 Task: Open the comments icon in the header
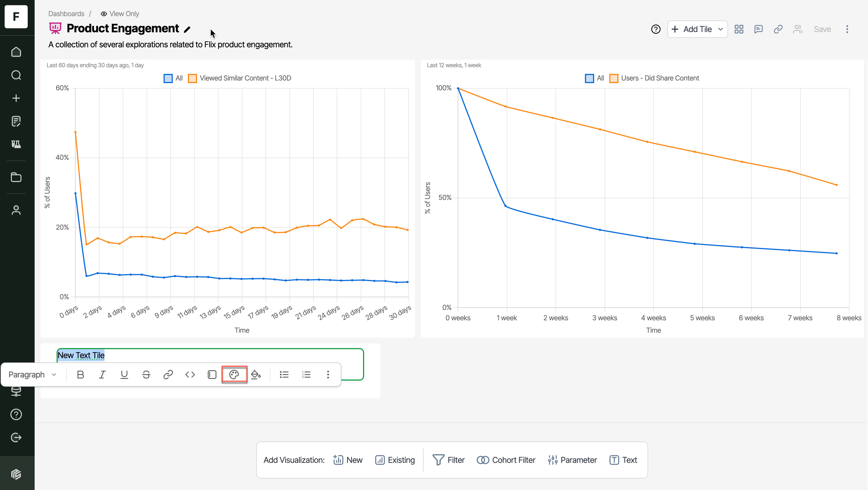(758, 29)
